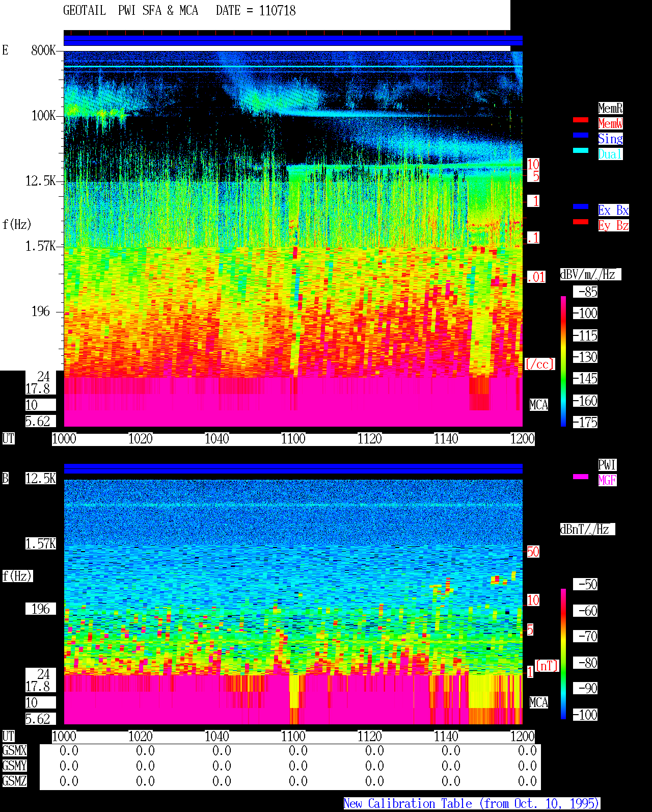
Task: Click the GSMY row label
Action: [14, 766]
